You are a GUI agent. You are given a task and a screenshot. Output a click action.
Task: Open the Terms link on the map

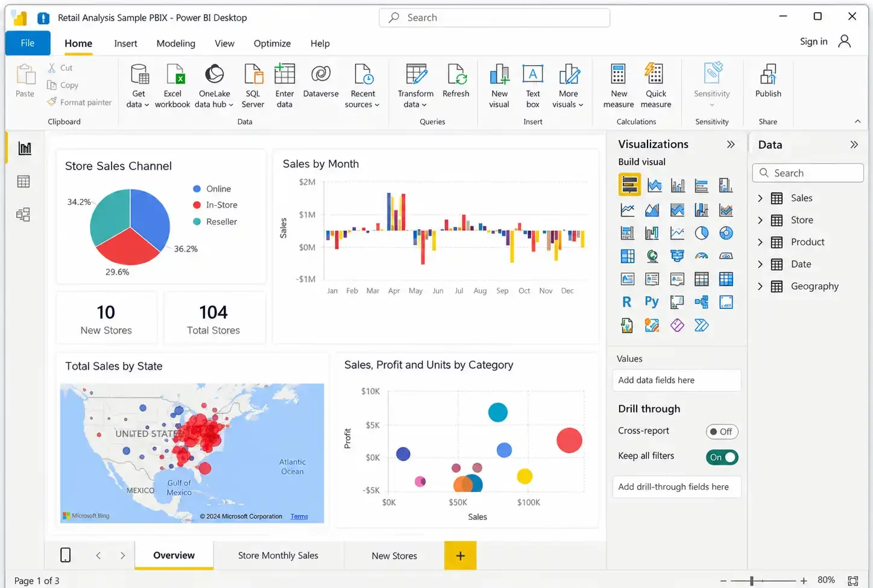click(x=299, y=516)
